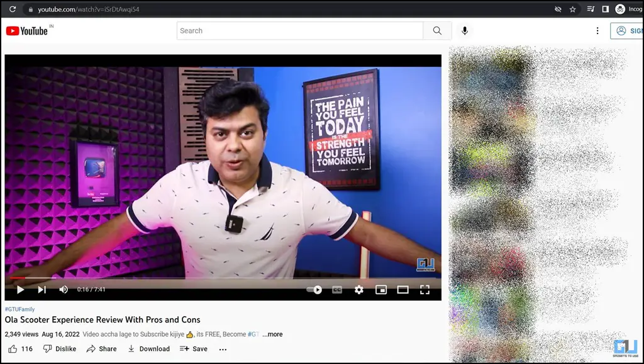Enter full screen mode
644x364 pixels.
pos(425,290)
